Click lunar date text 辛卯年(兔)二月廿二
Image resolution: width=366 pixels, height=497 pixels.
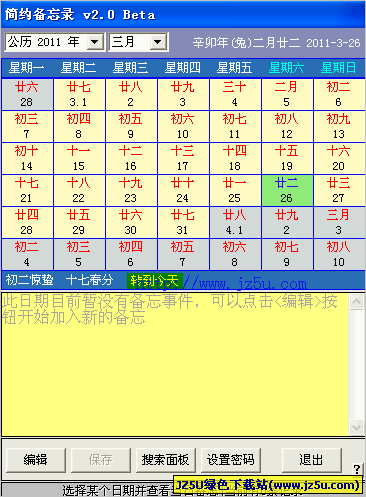[x=247, y=43]
